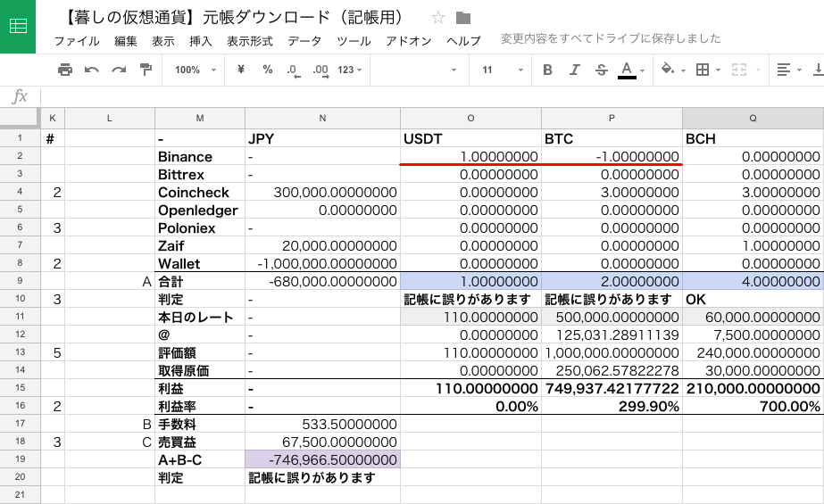
Task: Click merge cells button
Action: point(739,70)
